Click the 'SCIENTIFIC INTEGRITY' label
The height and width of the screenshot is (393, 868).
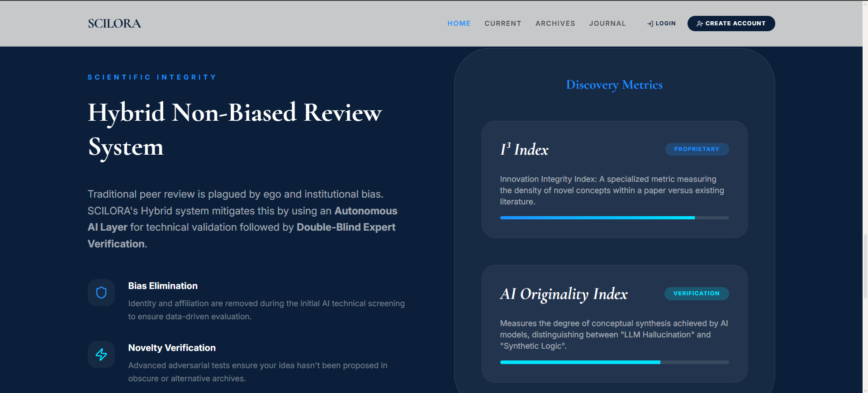pyautogui.click(x=152, y=77)
